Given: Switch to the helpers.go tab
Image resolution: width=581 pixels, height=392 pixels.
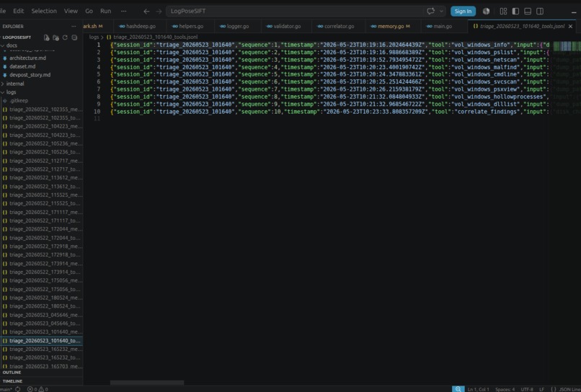Looking at the screenshot, I should [190, 27].
